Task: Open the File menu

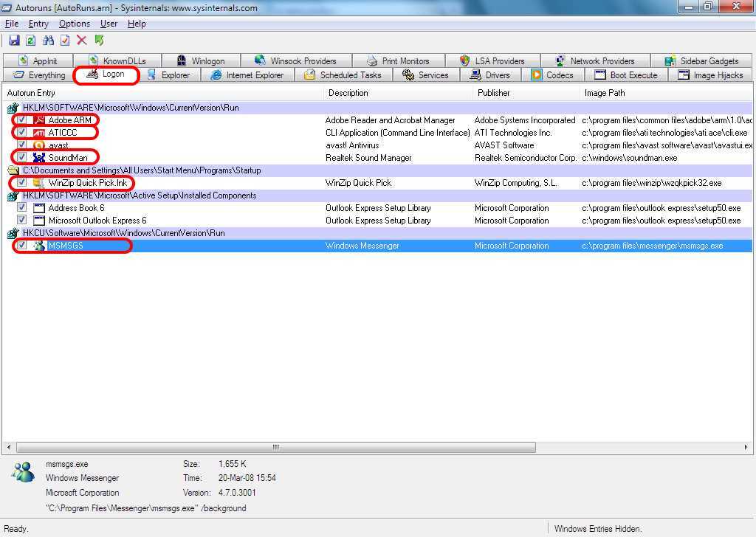Action: 12,24
